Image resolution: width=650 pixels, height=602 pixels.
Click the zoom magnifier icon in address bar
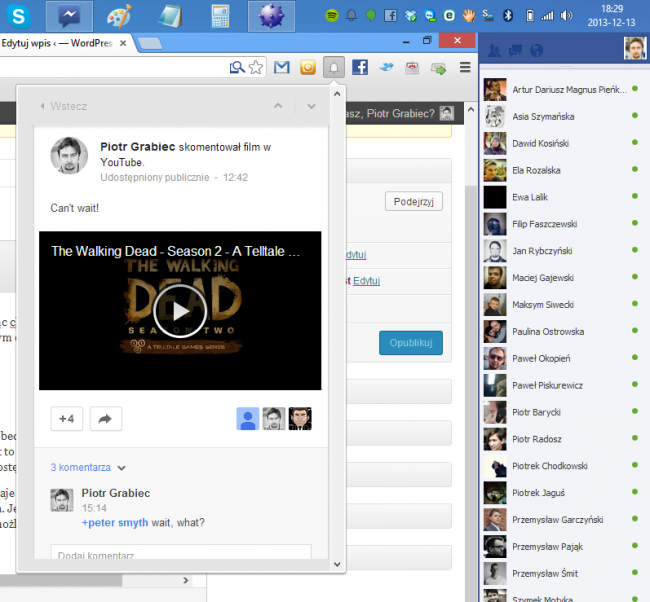[x=237, y=67]
